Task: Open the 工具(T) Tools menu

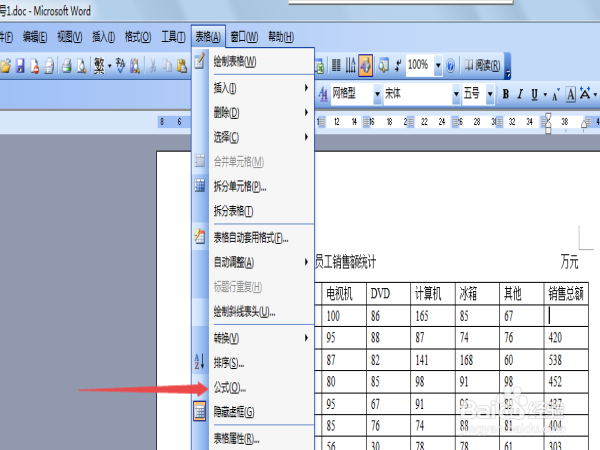Action: [173, 37]
